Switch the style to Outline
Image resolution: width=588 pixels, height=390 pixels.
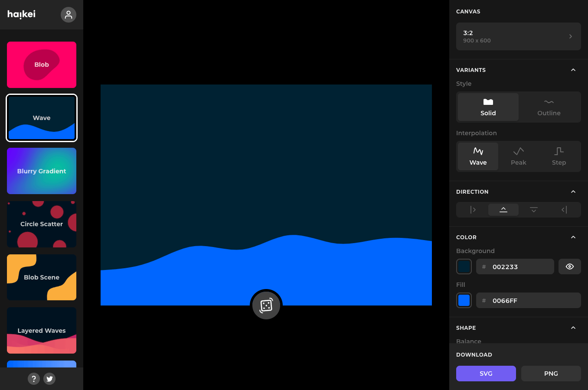tap(549, 107)
